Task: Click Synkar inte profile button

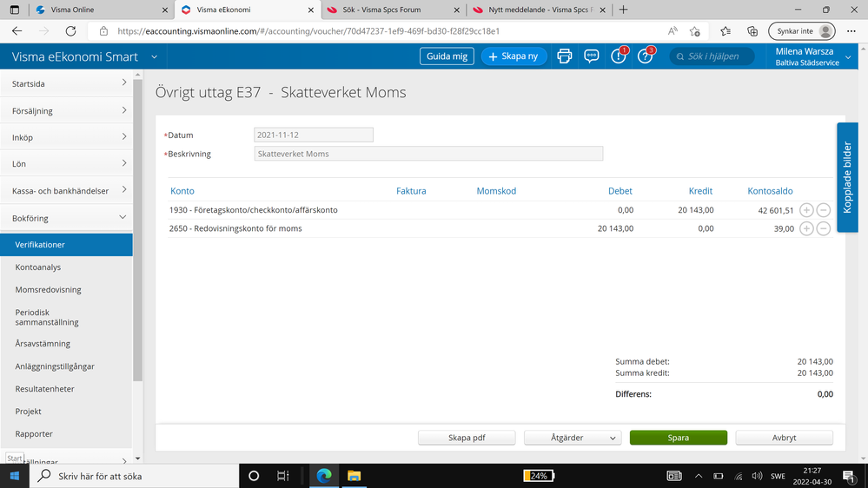Action: tap(802, 31)
